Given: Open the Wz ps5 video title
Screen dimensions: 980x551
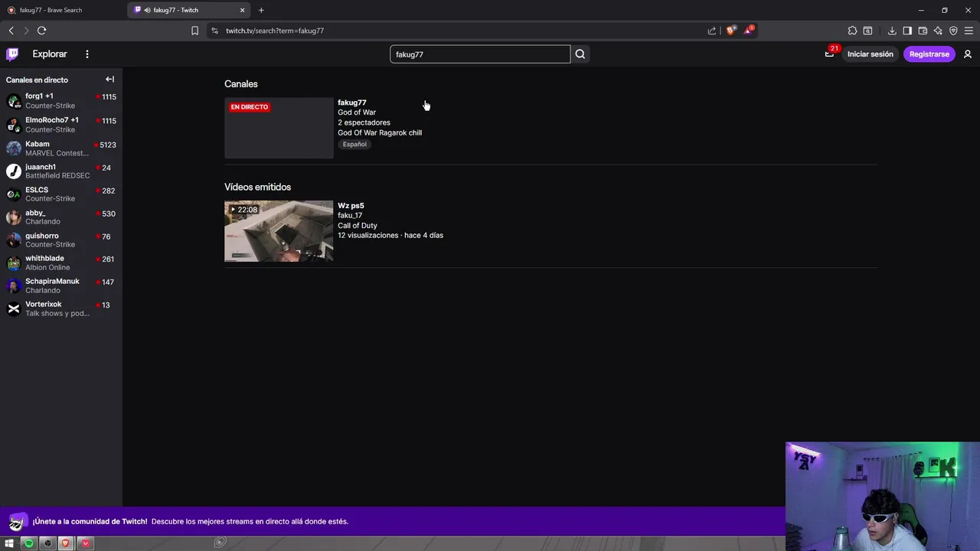Looking at the screenshot, I should [x=351, y=206].
